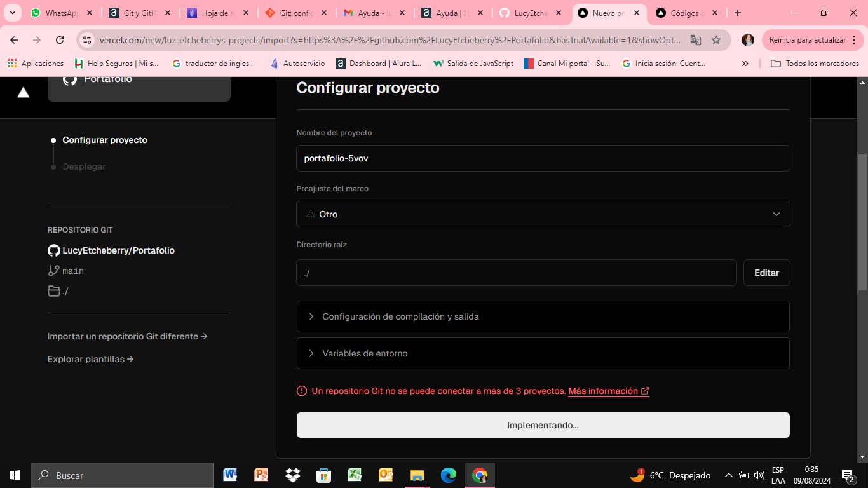This screenshot has width=868, height=488.
Task: Click the Implementando deploy button
Action: [543, 425]
